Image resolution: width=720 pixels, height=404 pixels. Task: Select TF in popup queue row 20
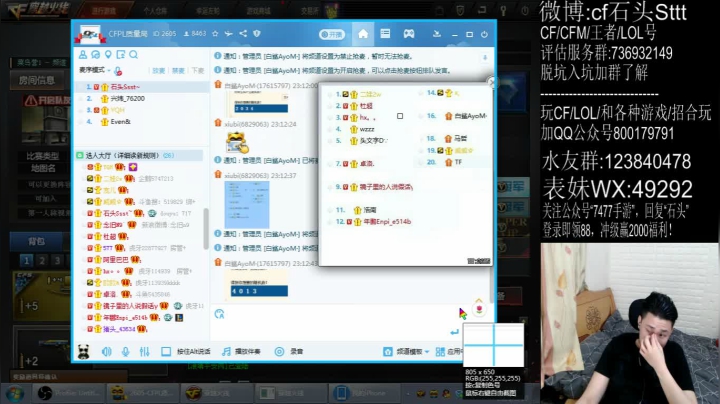coord(458,162)
